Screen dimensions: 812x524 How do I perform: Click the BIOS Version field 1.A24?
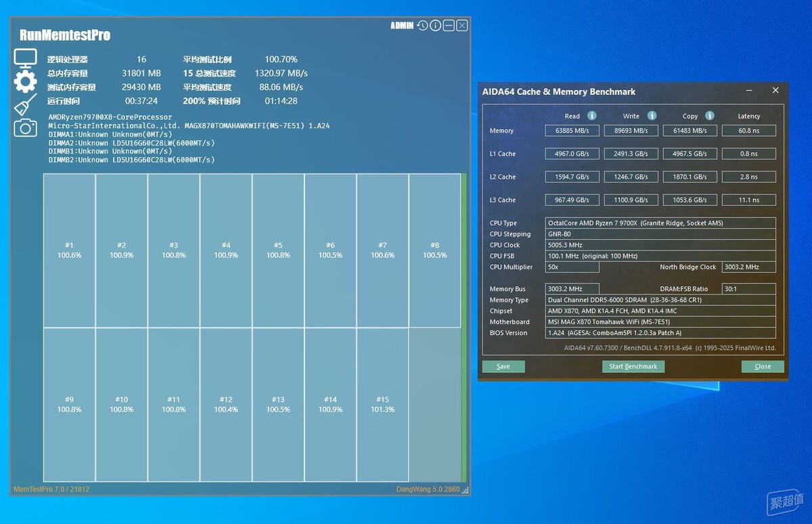pos(660,333)
